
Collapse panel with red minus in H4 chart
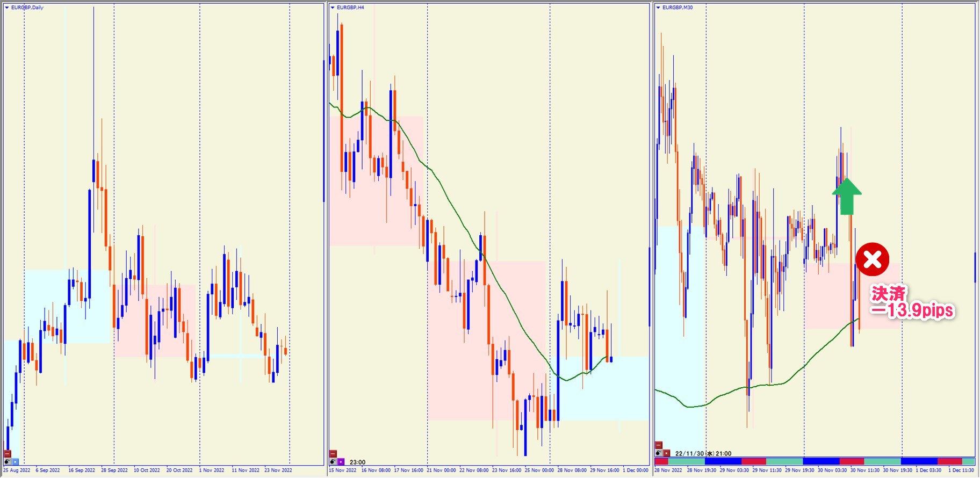[x=333, y=454]
